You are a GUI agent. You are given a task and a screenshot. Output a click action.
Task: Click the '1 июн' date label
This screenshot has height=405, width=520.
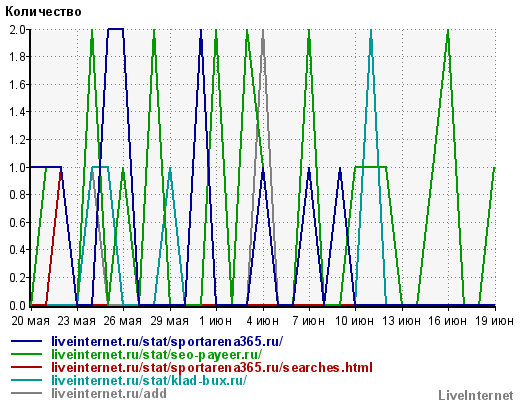point(215,321)
